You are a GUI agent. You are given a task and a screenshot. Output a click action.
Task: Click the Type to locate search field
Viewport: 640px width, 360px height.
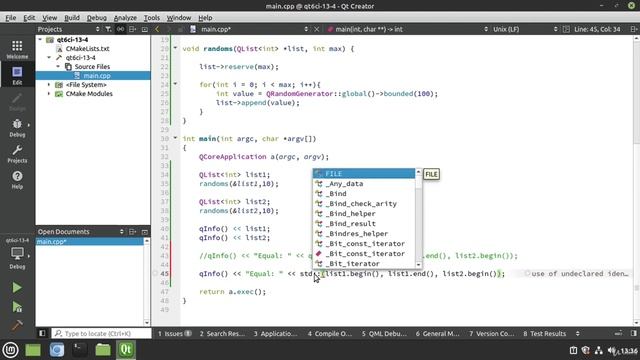point(101,333)
